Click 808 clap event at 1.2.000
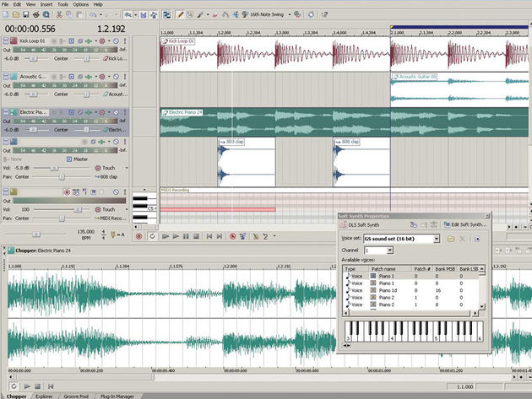 [x=247, y=162]
